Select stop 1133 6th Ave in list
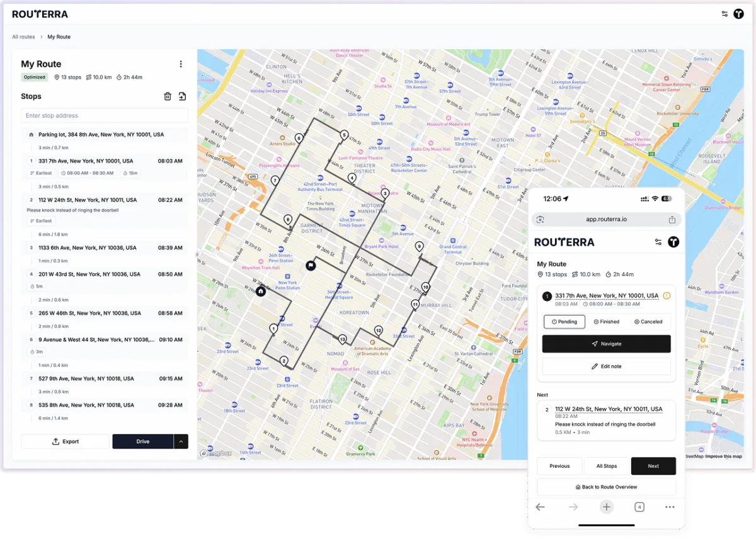This screenshot has width=756, height=542. coord(105,248)
